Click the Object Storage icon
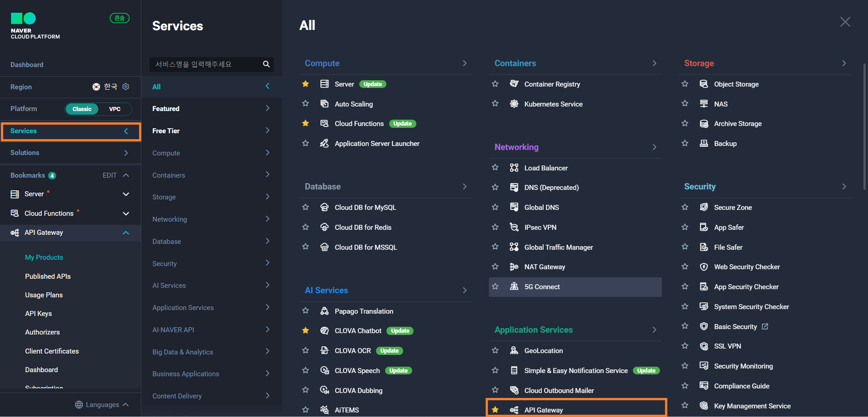 pos(704,84)
